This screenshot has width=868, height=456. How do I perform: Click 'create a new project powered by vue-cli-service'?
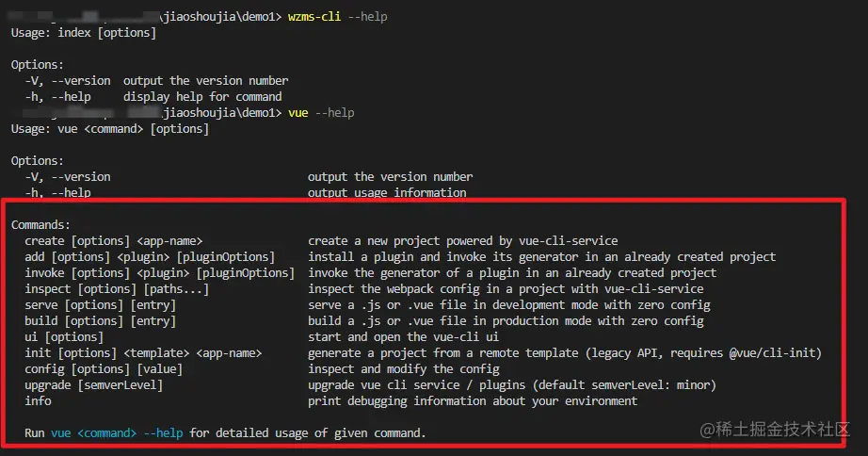point(463,241)
